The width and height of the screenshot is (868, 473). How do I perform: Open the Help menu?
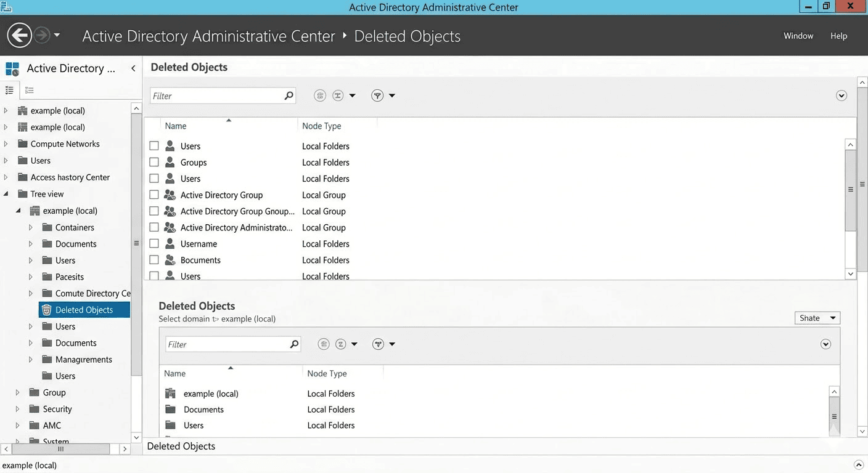838,36
